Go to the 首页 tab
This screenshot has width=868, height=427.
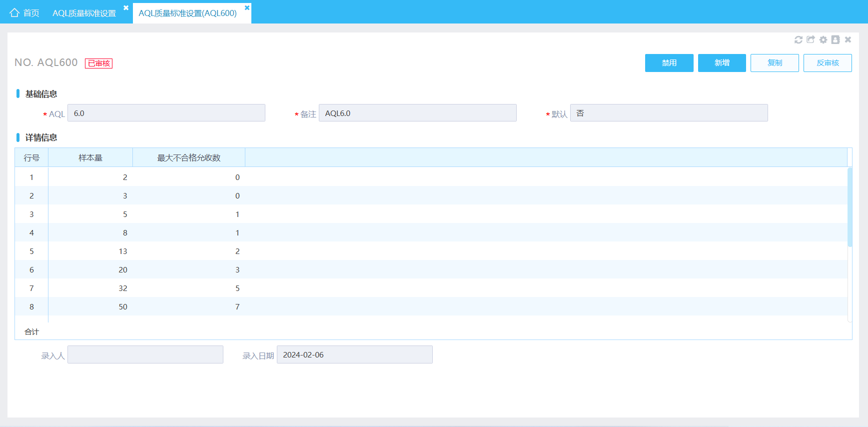pyautogui.click(x=31, y=13)
